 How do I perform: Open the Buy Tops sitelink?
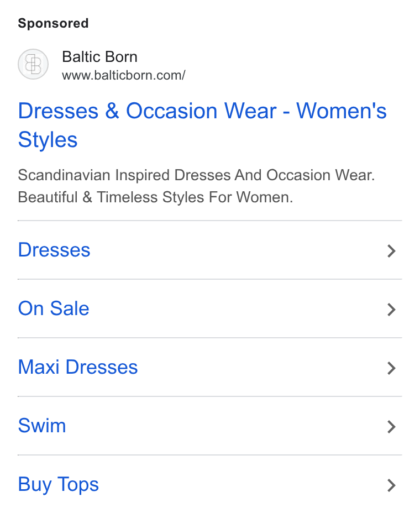58,485
